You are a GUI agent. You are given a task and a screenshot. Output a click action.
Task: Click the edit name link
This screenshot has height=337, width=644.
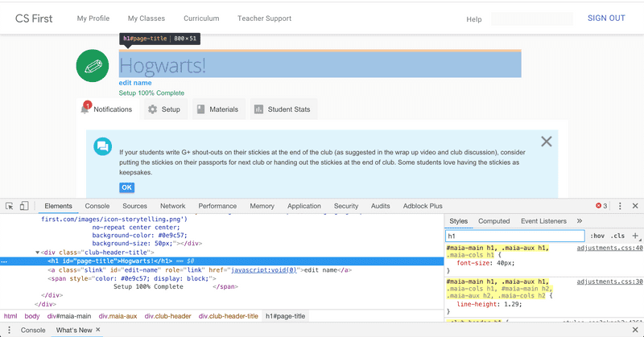click(x=135, y=83)
